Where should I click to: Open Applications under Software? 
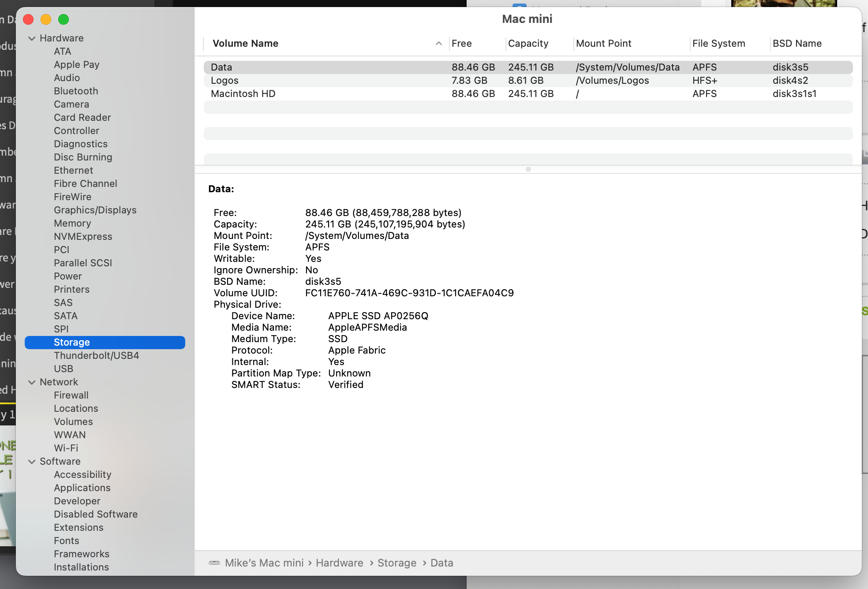[82, 488]
